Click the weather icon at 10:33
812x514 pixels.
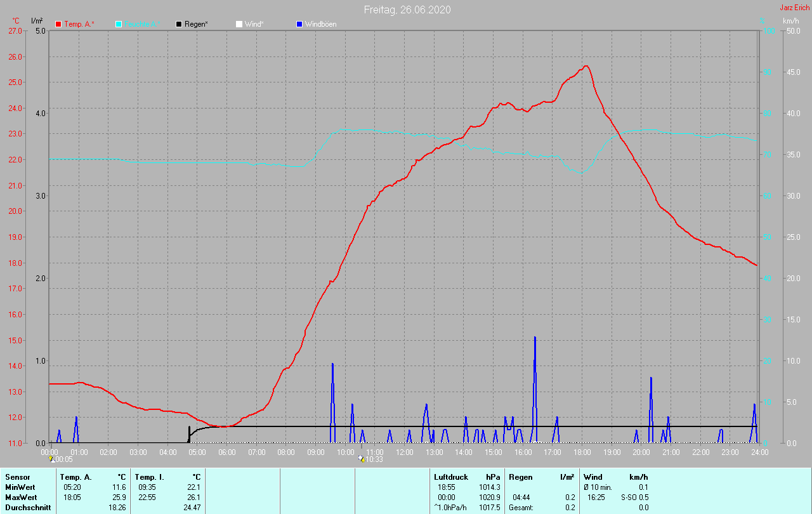click(361, 459)
